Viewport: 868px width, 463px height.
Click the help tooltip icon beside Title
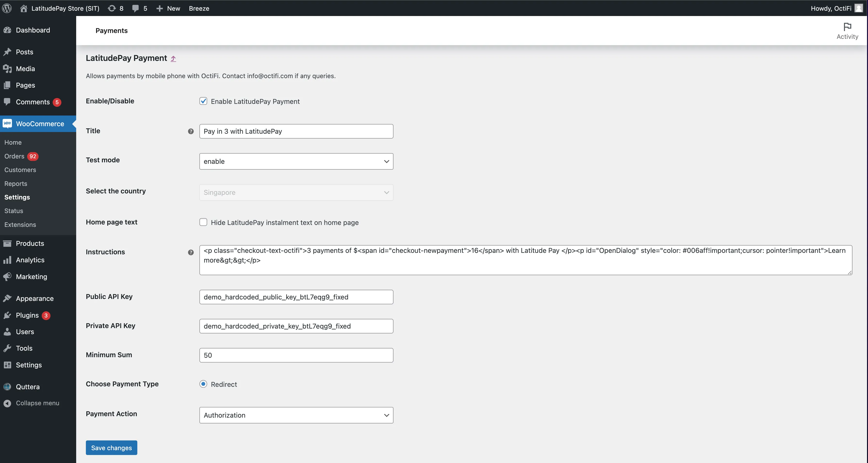click(191, 132)
